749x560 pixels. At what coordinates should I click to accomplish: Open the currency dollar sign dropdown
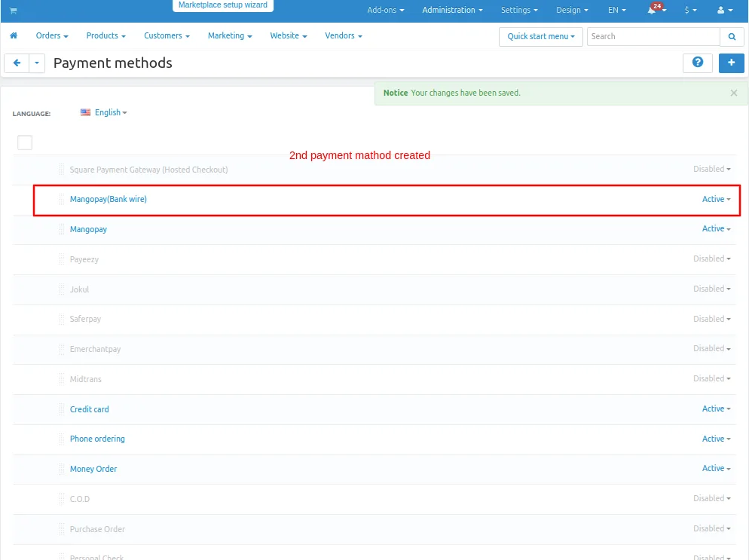(691, 10)
